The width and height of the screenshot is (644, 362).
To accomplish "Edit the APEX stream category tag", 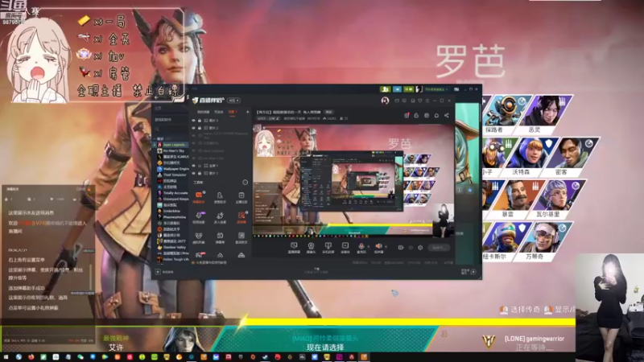I will 268,118.
